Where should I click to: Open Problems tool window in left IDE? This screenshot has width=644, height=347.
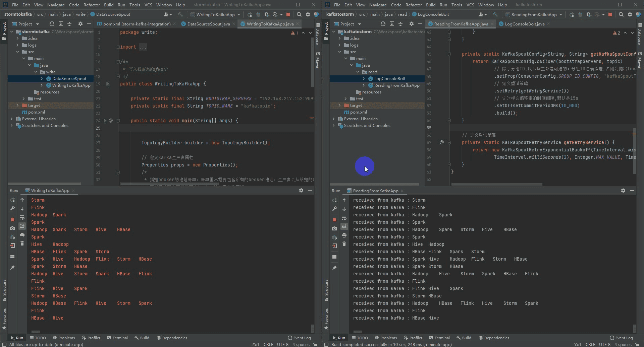(64, 338)
